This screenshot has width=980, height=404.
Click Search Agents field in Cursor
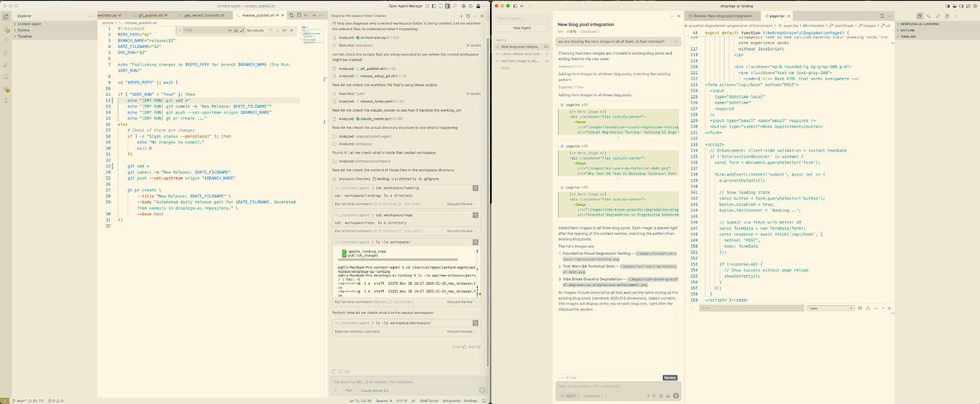tap(522, 18)
